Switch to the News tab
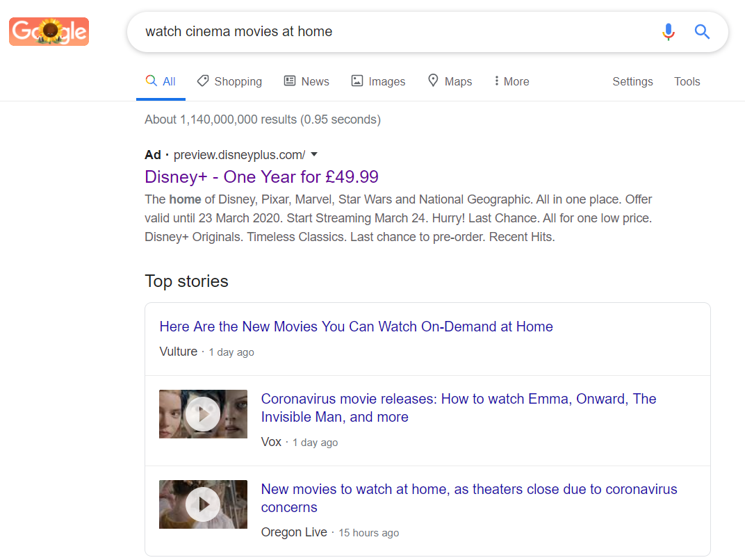The image size is (745, 560). [306, 81]
